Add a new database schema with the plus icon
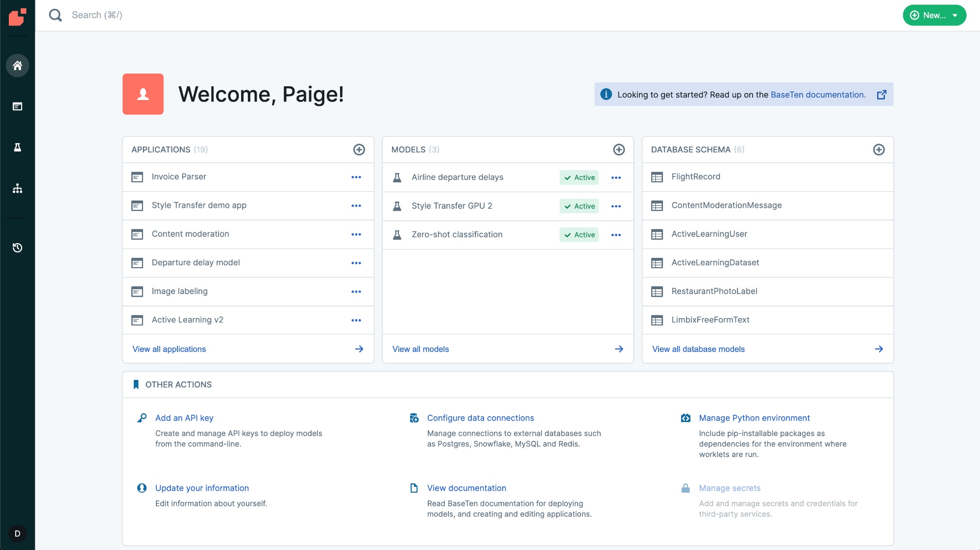This screenshot has height=550, width=980. pyautogui.click(x=879, y=150)
